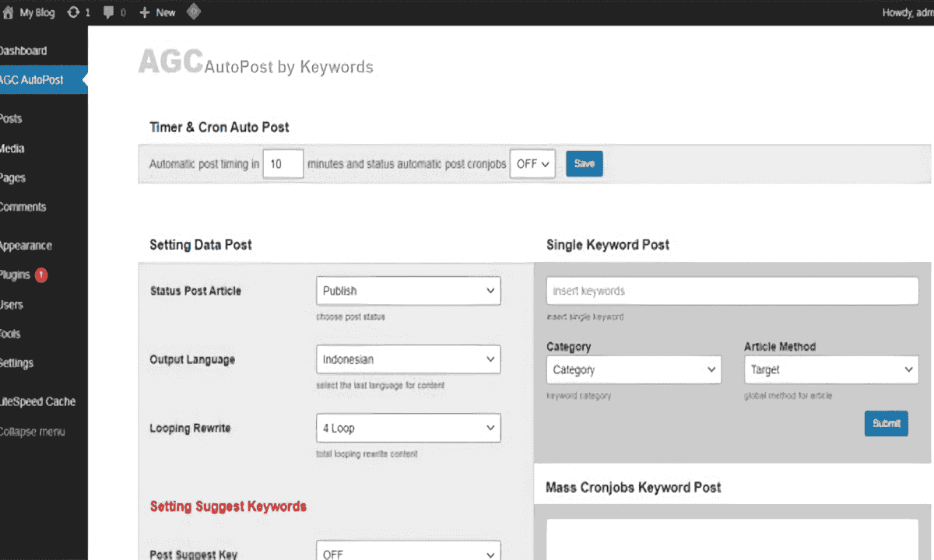Click the automatic post timing minutes field
The width and height of the screenshot is (934, 560).
click(x=283, y=164)
